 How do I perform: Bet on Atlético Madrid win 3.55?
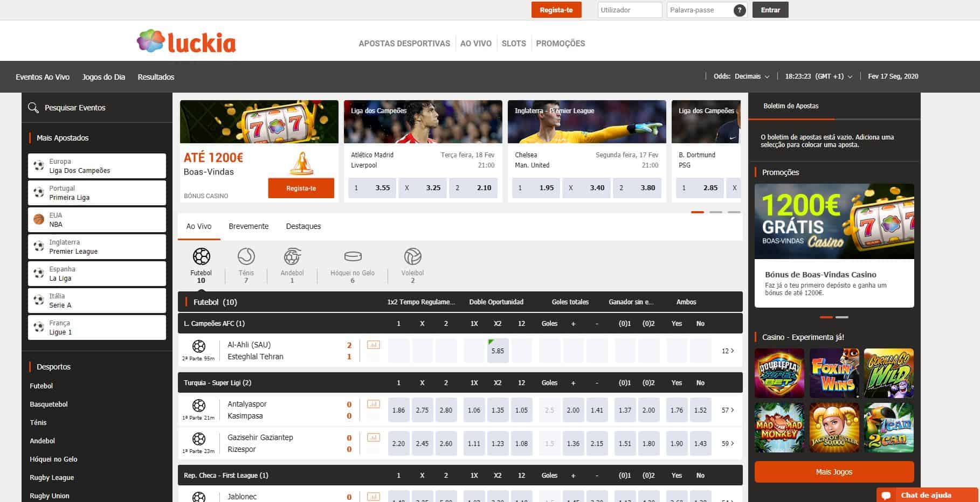pos(372,188)
